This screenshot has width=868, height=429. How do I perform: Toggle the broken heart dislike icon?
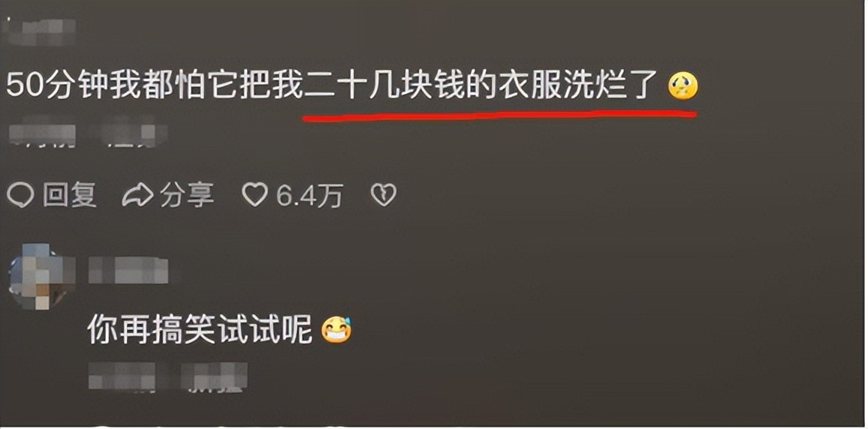pyautogui.click(x=383, y=195)
